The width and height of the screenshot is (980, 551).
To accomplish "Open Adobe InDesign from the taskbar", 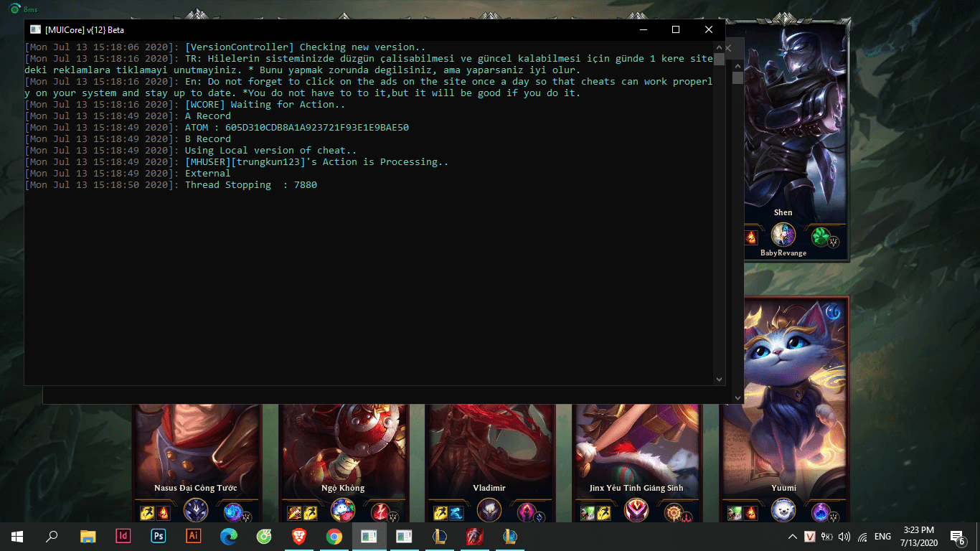I will tap(122, 536).
